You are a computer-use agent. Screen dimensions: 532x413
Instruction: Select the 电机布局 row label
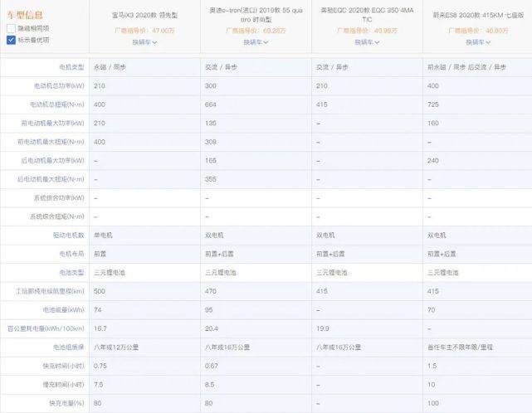[71, 254]
